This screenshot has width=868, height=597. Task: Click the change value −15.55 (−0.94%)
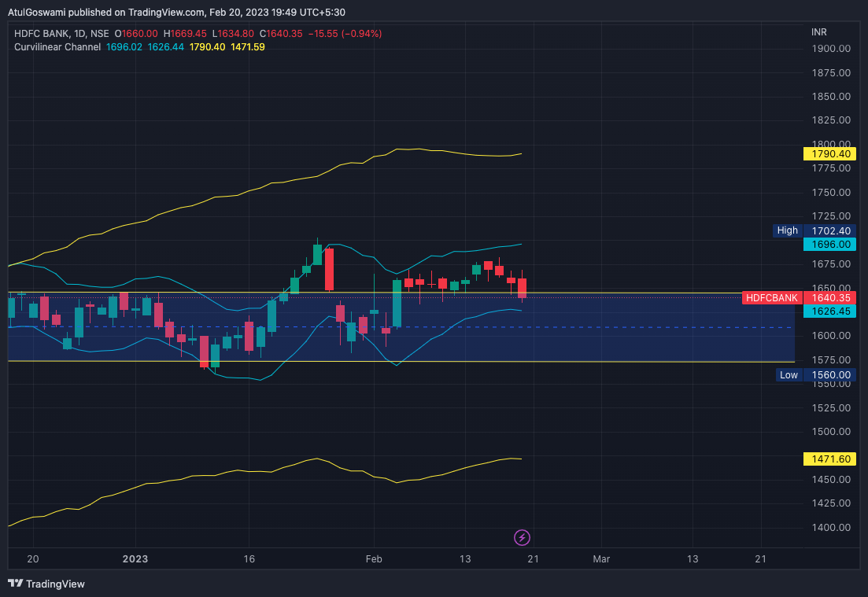click(x=345, y=34)
